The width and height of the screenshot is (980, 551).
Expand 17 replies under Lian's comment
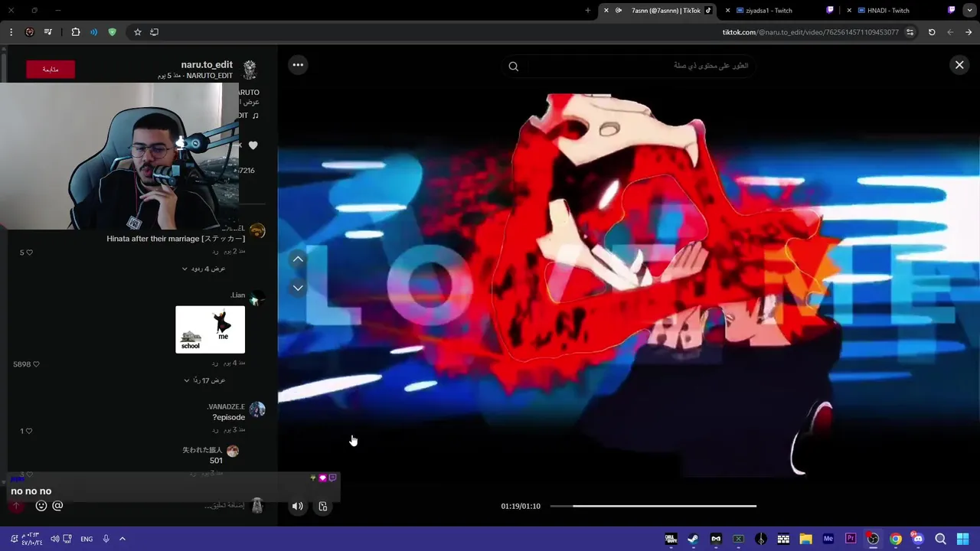(204, 380)
